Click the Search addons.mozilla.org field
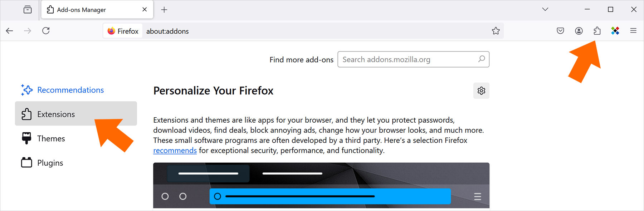Viewport: 644px width, 211px height. pyautogui.click(x=413, y=59)
